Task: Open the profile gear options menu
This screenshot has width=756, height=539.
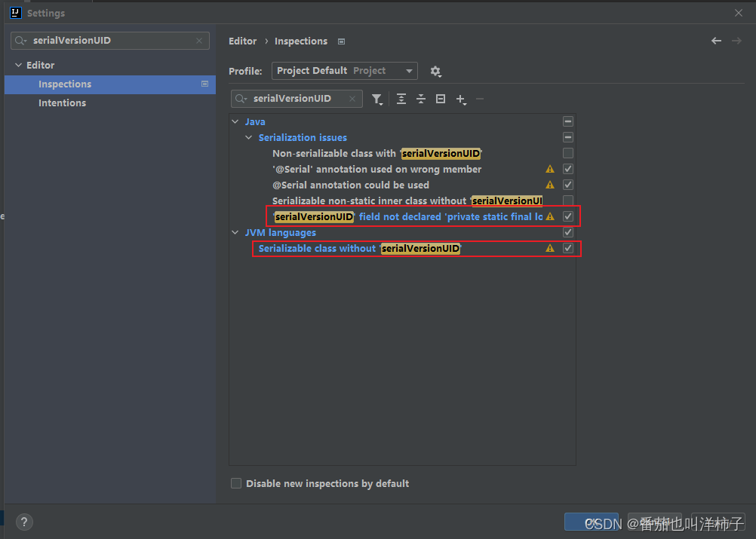Action: tap(435, 72)
